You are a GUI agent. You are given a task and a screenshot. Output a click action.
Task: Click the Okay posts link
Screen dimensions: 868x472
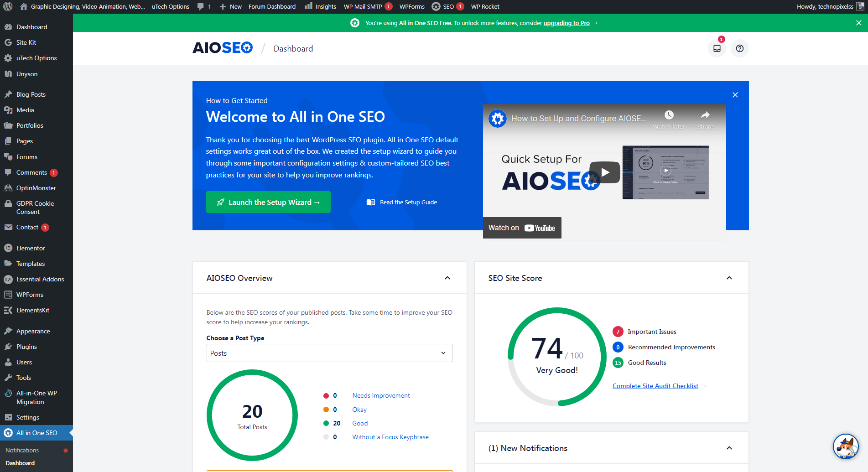click(x=359, y=410)
